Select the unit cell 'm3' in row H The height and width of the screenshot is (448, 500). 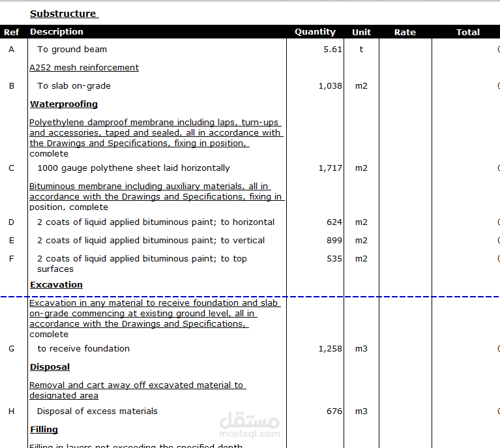tap(361, 411)
